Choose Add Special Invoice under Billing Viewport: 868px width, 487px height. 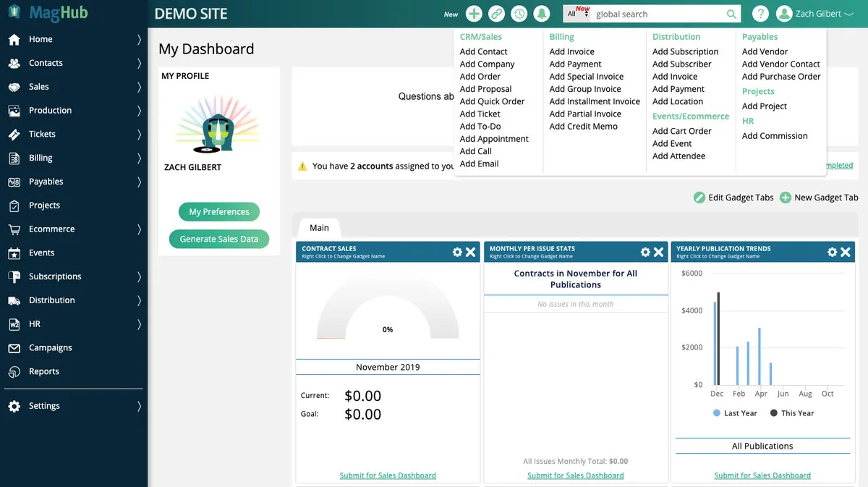coord(586,77)
